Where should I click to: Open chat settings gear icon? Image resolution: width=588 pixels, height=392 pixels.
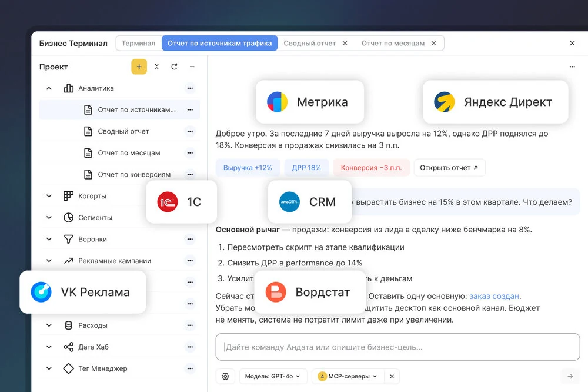(x=225, y=376)
